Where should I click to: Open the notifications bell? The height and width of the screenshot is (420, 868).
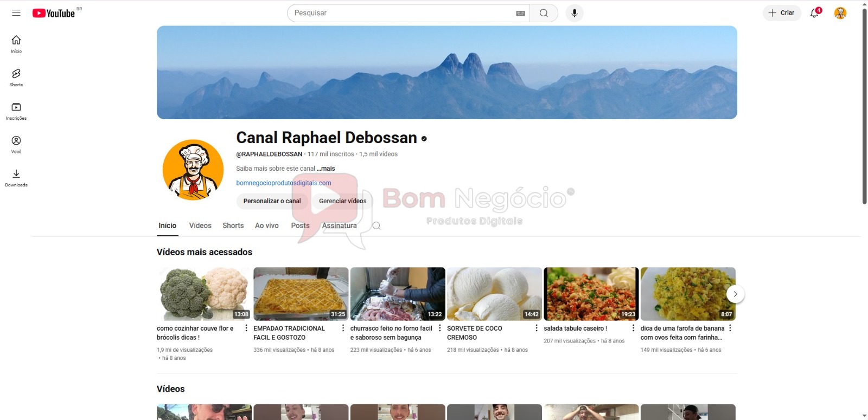[x=814, y=13]
